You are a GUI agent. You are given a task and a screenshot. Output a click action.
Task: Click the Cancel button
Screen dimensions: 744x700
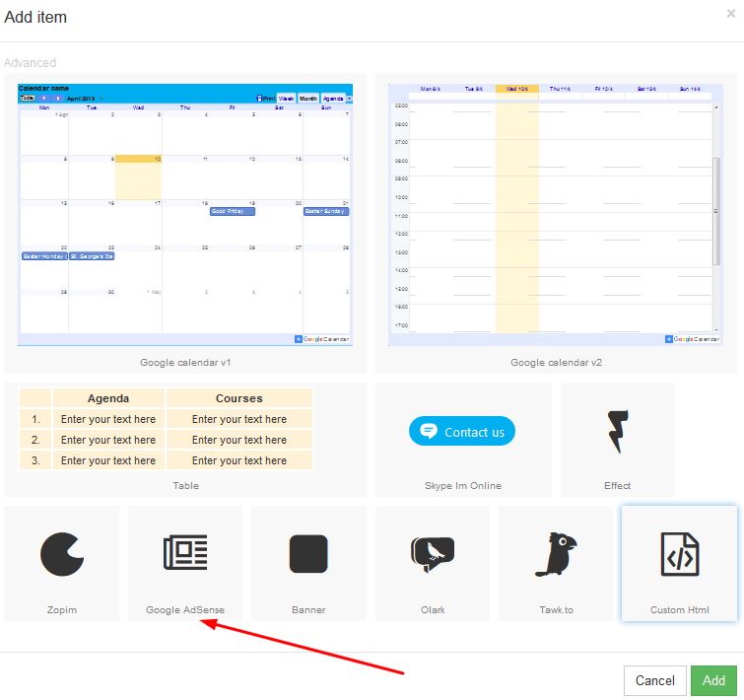[654, 680]
